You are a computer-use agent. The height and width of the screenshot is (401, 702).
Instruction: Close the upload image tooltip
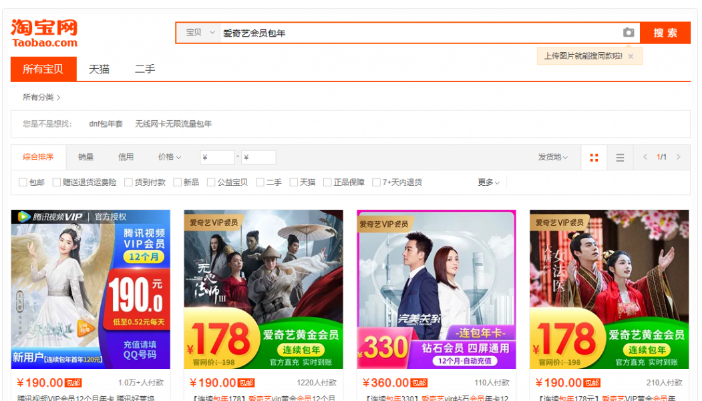pos(631,56)
